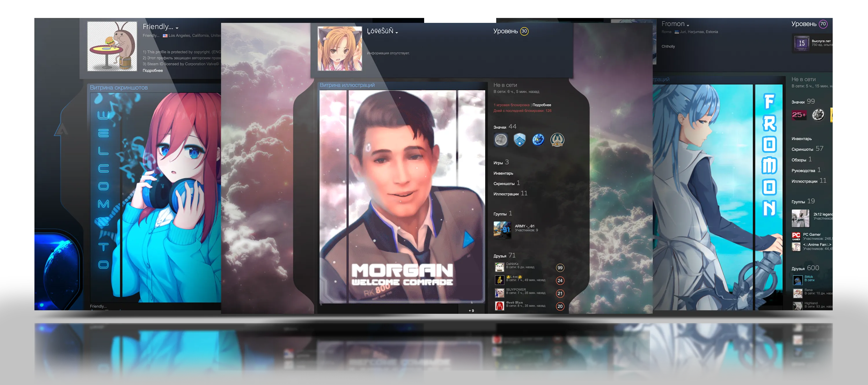Click the IBUYPOWER friend name
This screenshot has width=868, height=385.
(516, 289)
